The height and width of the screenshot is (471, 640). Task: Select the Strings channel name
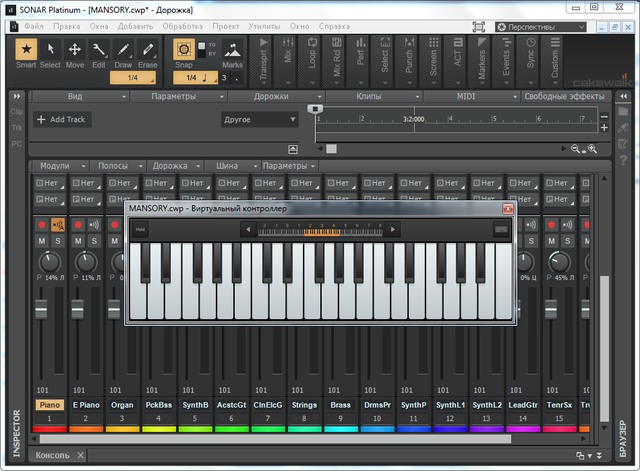(x=305, y=404)
